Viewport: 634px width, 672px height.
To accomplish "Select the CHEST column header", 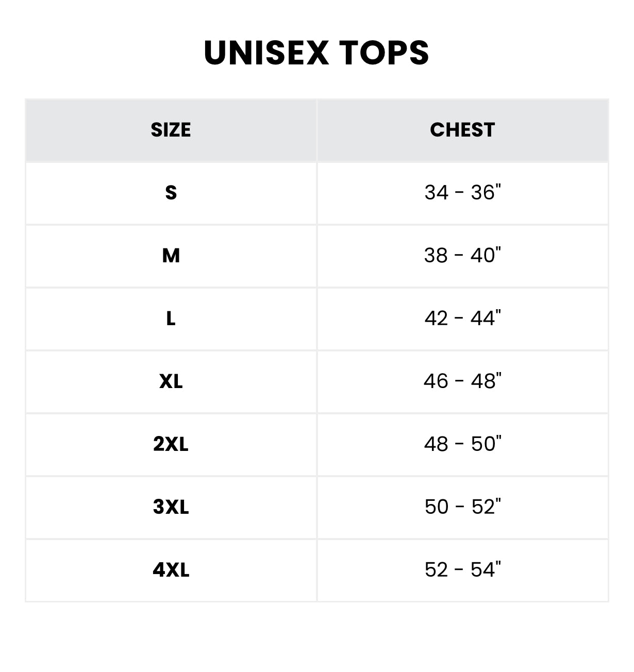I will [x=462, y=130].
